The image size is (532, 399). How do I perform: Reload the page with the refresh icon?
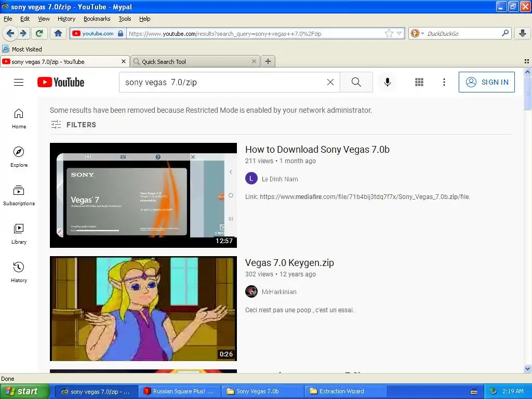coord(39,33)
